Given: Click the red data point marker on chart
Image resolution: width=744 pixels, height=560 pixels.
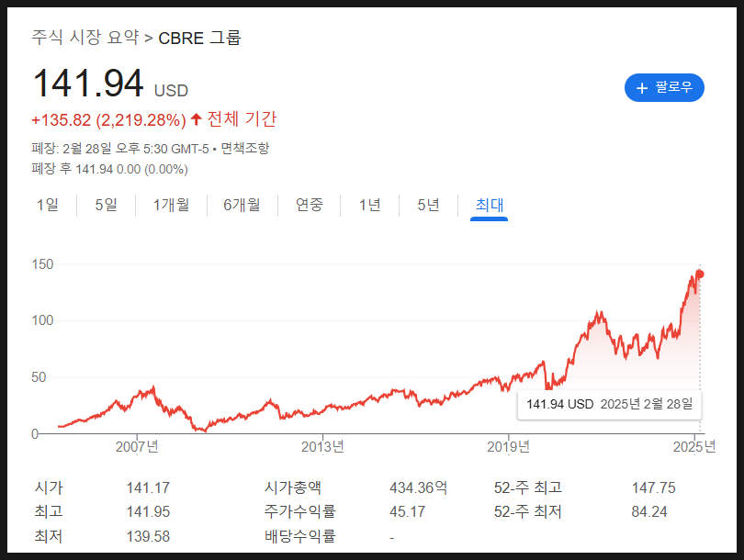Looking at the screenshot, I should coord(699,274).
